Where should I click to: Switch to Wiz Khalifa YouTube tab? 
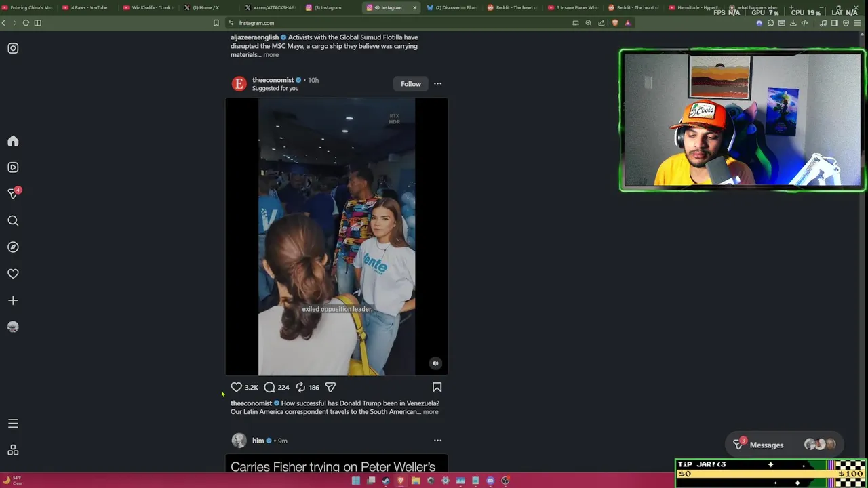tap(148, 7)
